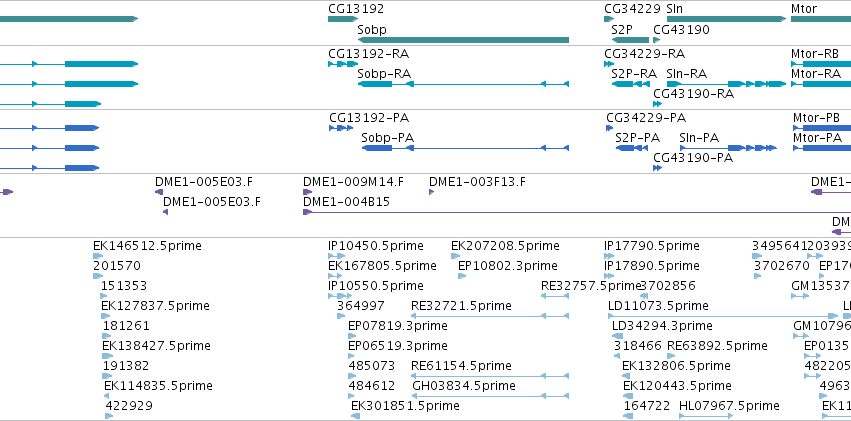Select the S2P-RA transcript glyph
This screenshot has width=851, height=421.
click(x=631, y=84)
